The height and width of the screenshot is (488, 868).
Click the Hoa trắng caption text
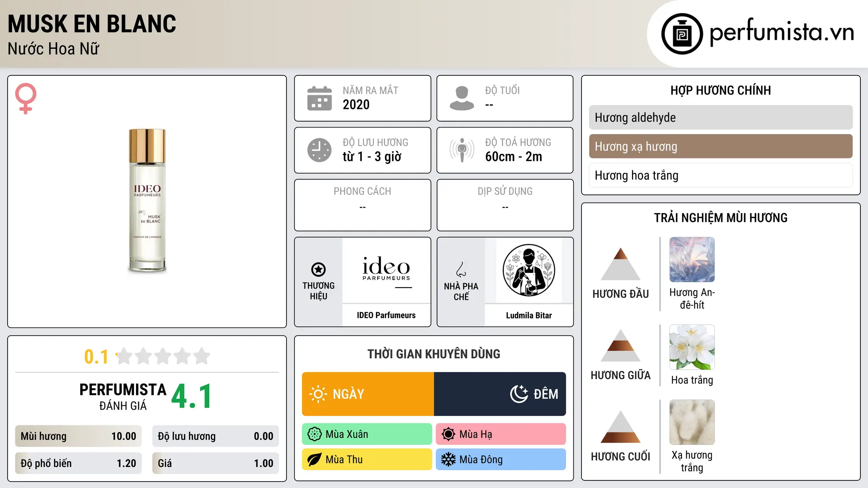point(692,380)
